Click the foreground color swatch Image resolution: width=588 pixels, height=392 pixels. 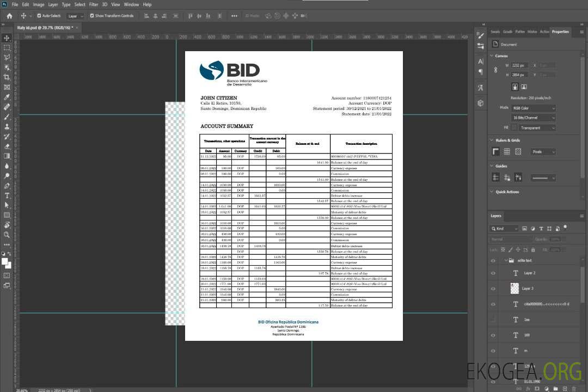tap(5, 261)
